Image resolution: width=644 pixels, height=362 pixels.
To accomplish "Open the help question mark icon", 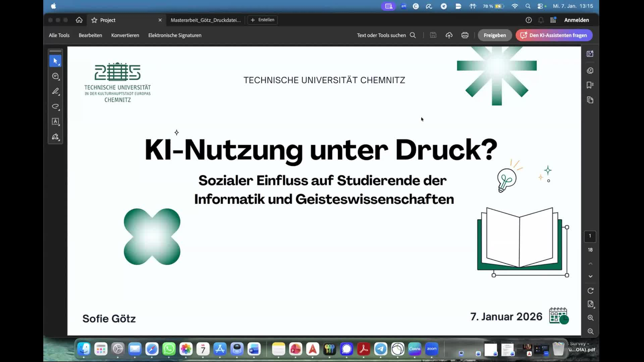I will (x=529, y=20).
